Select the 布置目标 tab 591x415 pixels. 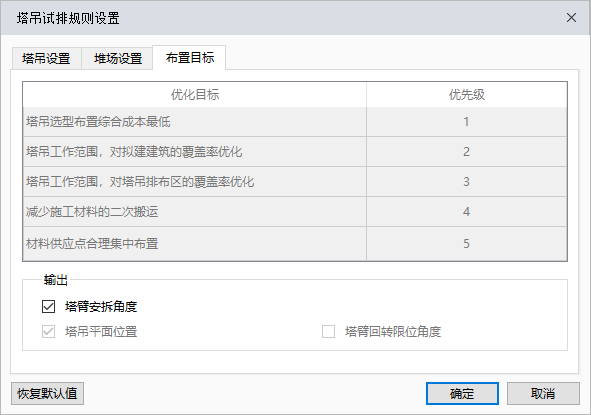[189, 58]
